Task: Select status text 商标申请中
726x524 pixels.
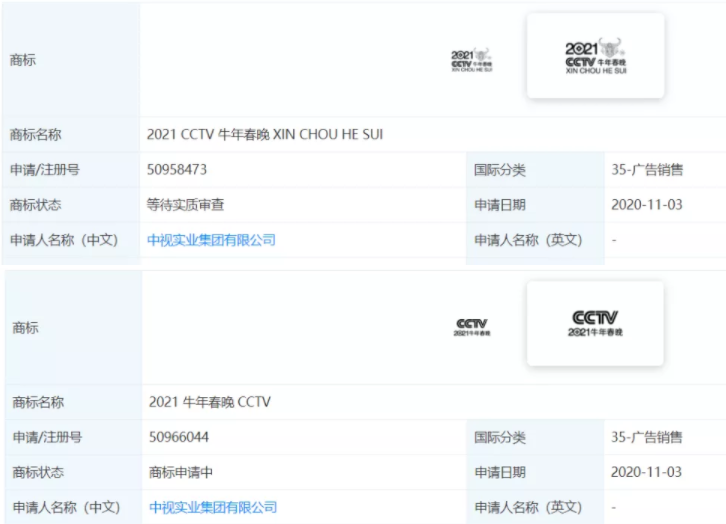Action: point(181,472)
